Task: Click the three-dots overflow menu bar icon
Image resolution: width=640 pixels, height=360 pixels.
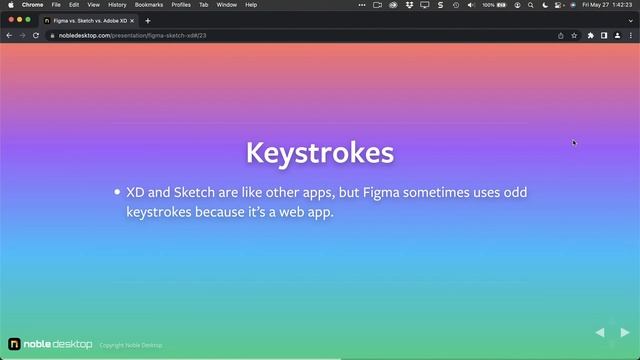Action: click(x=362, y=5)
